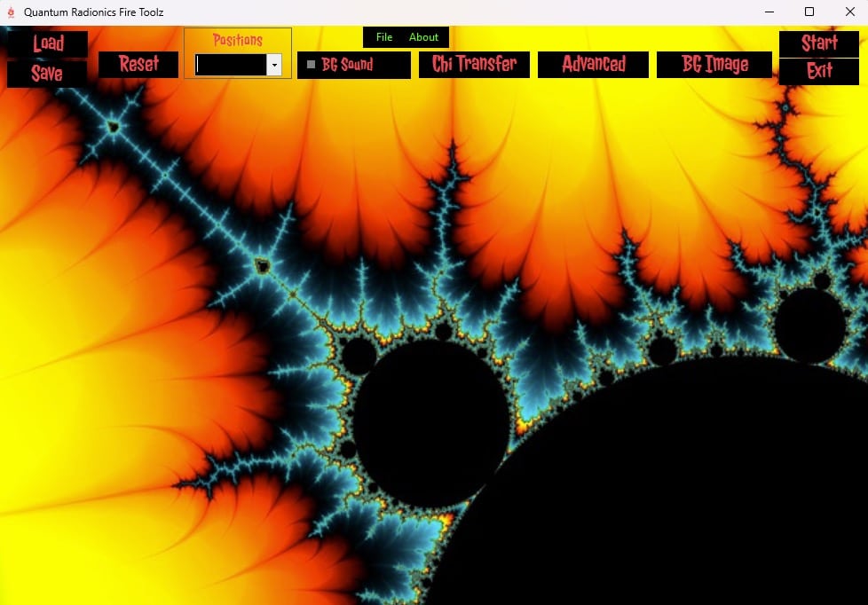Expand the Positions dropdown arrow
Screen dimensions: 868x605
(x=274, y=65)
